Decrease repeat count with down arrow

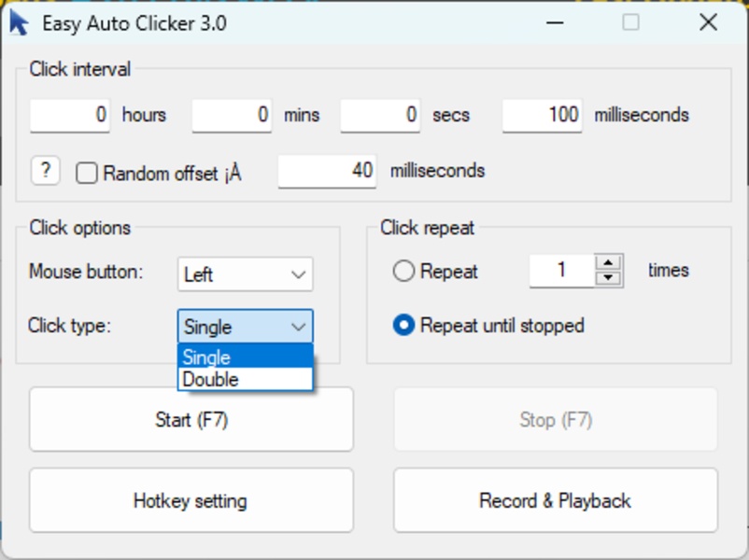click(x=608, y=278)
